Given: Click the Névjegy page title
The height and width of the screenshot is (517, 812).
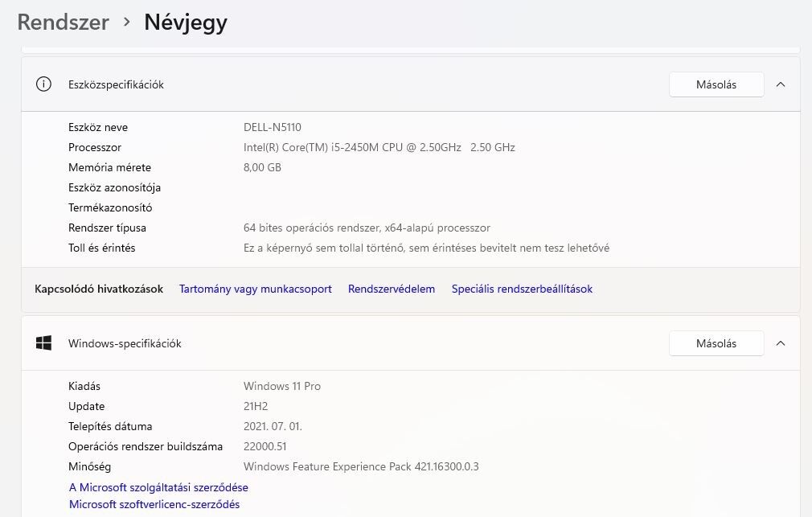Looking at the screenshot, I should (186, 23).
